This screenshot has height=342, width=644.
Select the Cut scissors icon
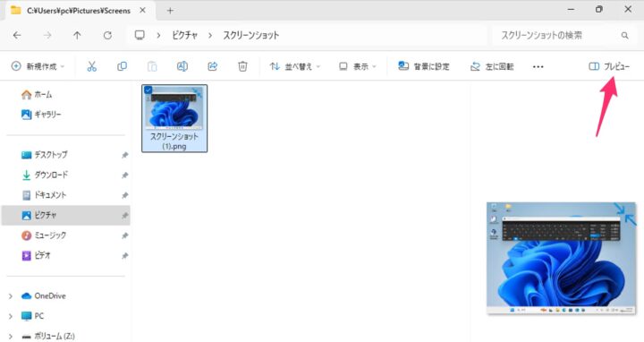click(91, 66)
